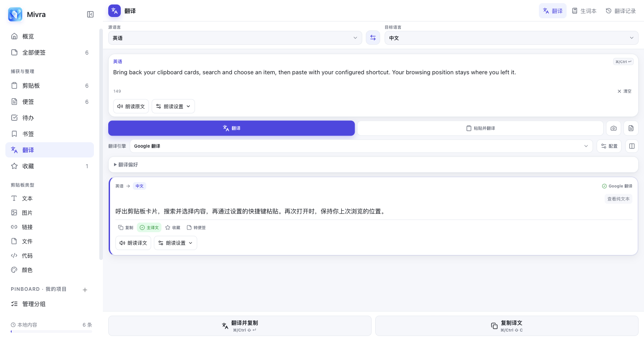Favorite this translation with 收藏
644x340 pixels.
(x=173, y=228)
